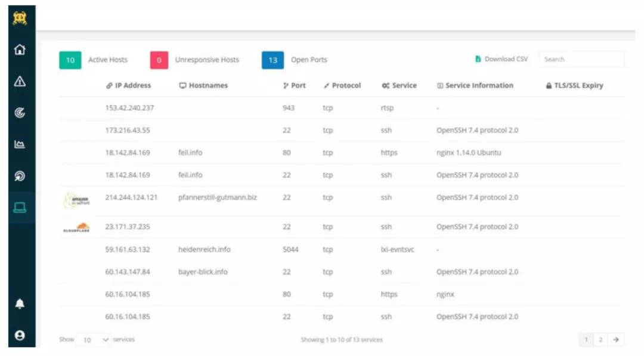
Task: Open the radar target icon in sidebar
Action: 20,113
